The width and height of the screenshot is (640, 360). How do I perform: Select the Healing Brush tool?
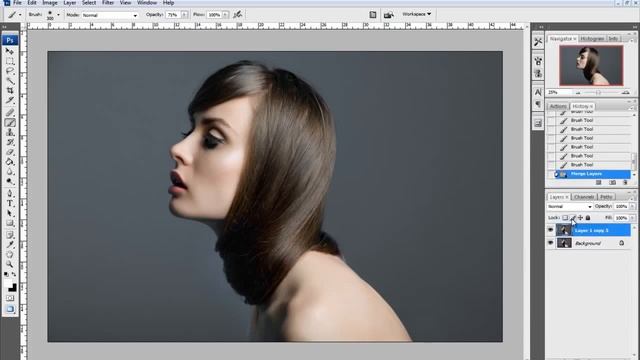coord(10,113)
